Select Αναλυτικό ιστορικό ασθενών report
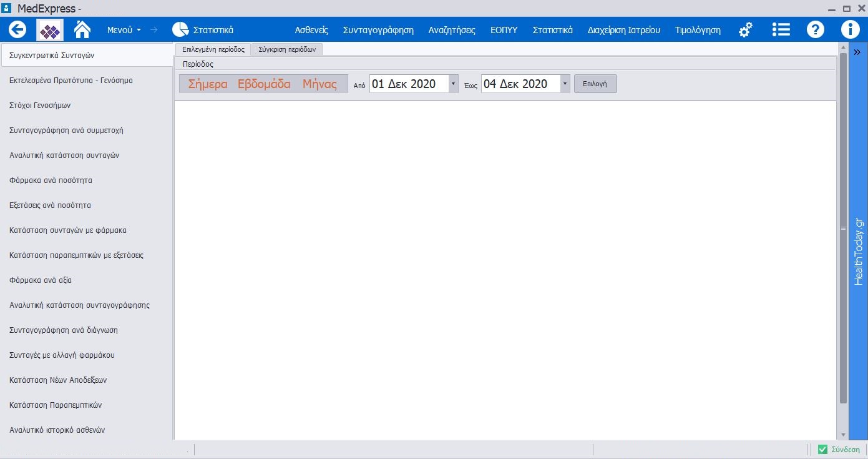The image size is (868, 459). coord(86,430)
